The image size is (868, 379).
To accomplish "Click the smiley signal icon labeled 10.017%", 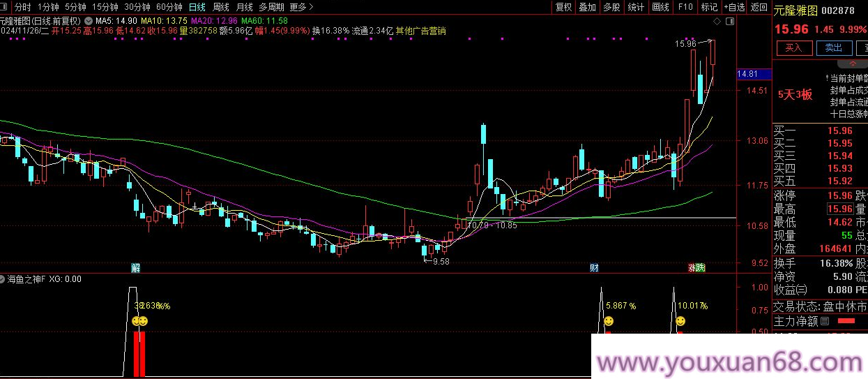I will point(680,321).
